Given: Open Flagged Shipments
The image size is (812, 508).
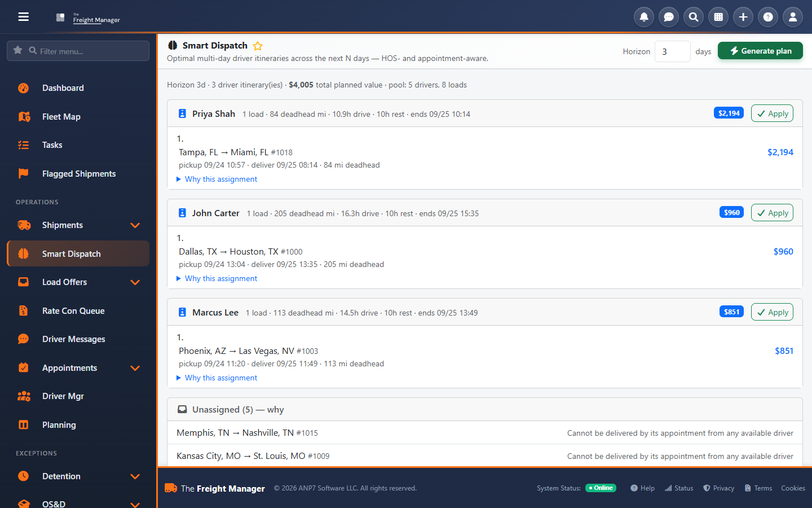Looking at the screenshot, I should [78, 174].
